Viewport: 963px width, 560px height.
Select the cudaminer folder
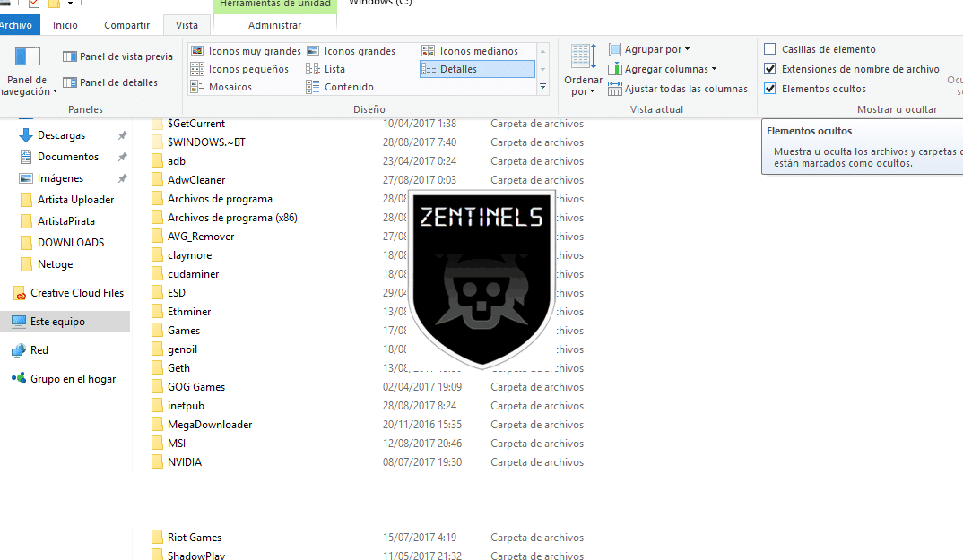tap(193, 274)
